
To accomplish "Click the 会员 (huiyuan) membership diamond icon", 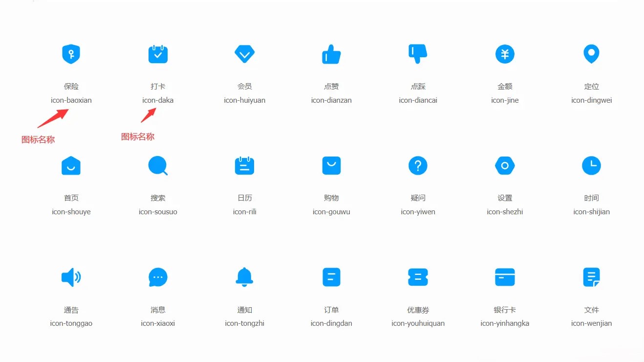I will (x=244, y=54).
